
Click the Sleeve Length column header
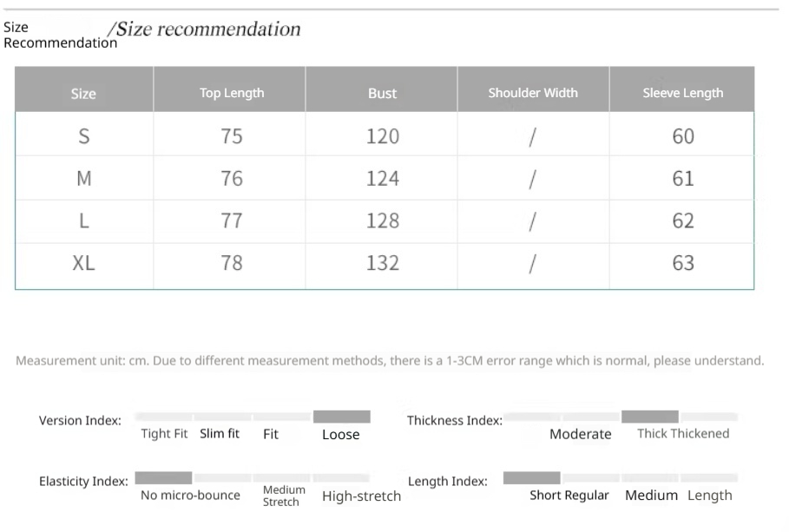(682, 93)
